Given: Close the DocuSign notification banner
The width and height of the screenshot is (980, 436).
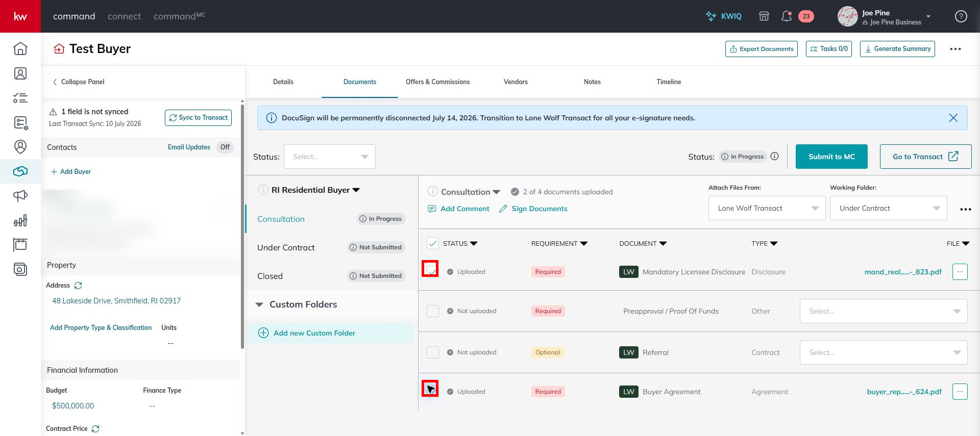Looking at the screenshot, I should point(953,118).
